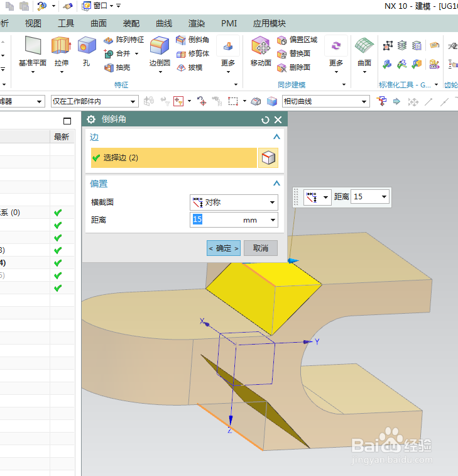Switch to the Assembly (装配) tab
Image resolution: width=458 pixels, height=476 pixels.
pyautogui.click(x=131, y=23)
